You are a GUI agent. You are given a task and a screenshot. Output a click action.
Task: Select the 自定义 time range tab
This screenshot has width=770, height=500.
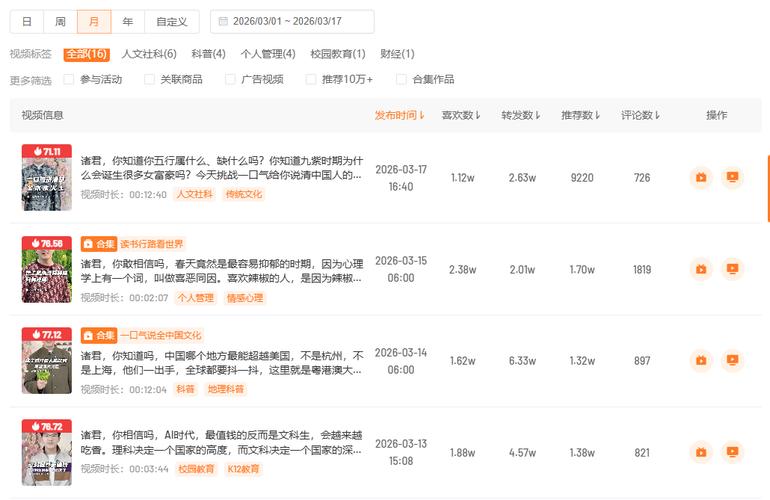171,22
